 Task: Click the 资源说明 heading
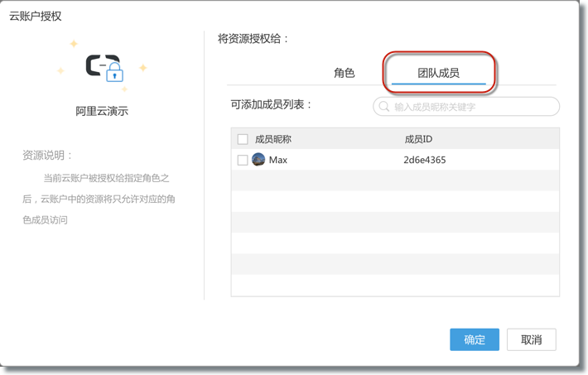48,155
